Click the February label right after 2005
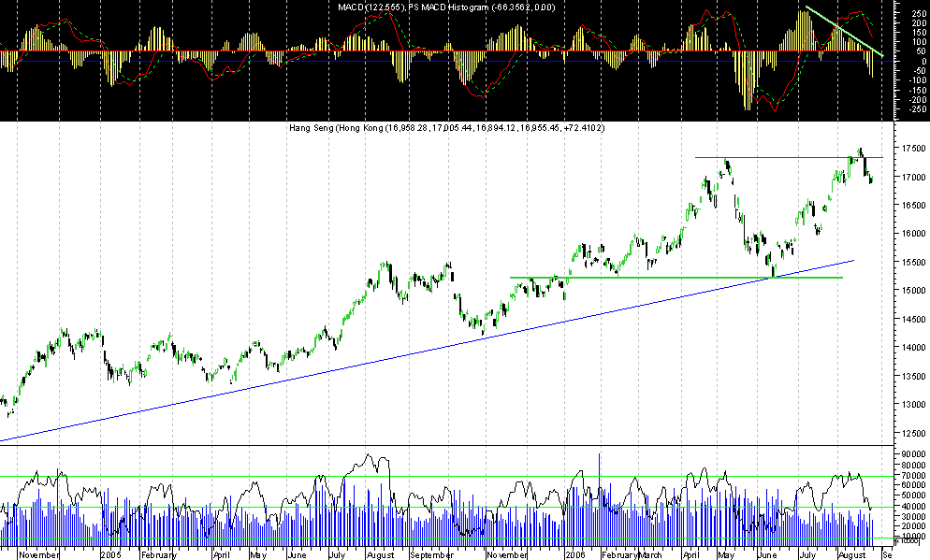This screenshot has height=560, width=930. point(159,555)
